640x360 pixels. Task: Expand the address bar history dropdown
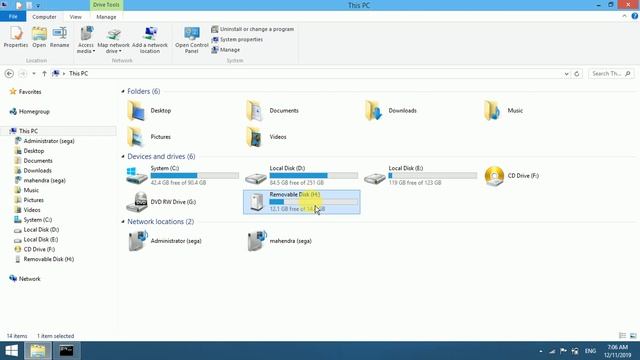click(567, 74)
